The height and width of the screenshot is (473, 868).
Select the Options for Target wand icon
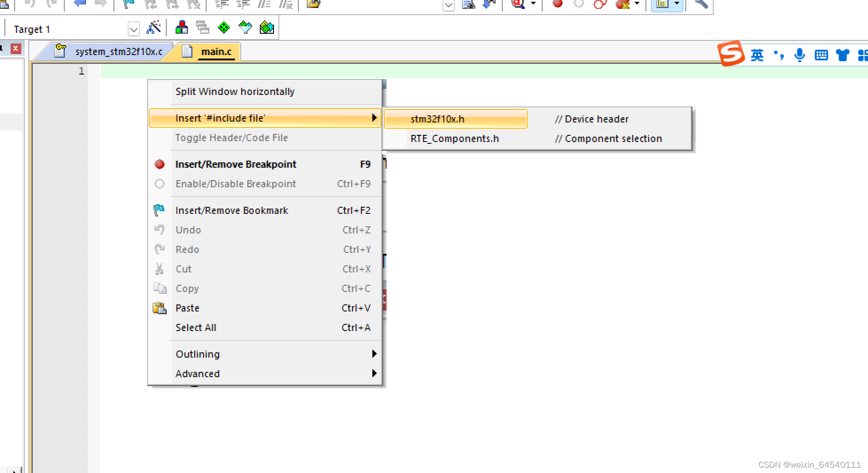pos(154,27)
